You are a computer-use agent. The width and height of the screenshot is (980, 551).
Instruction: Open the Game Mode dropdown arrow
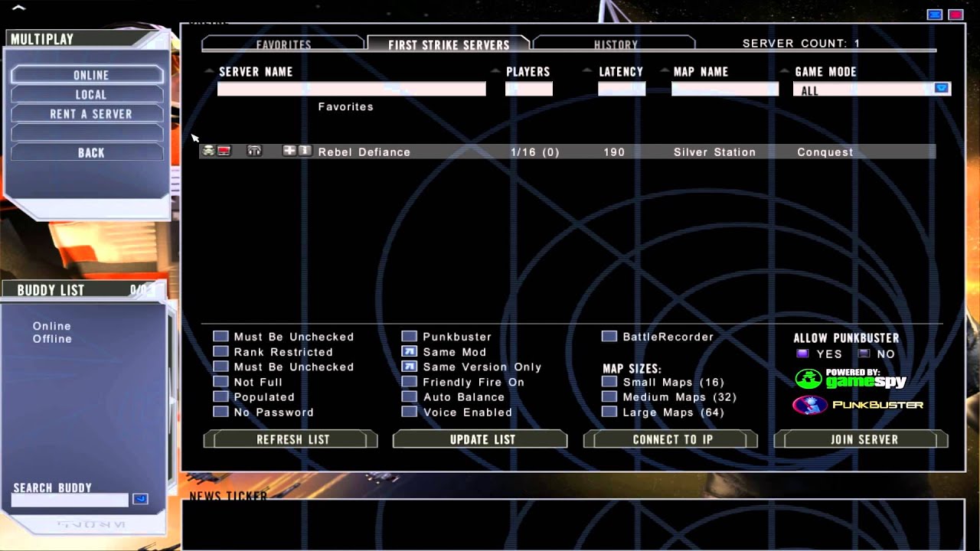coord(942,89)
